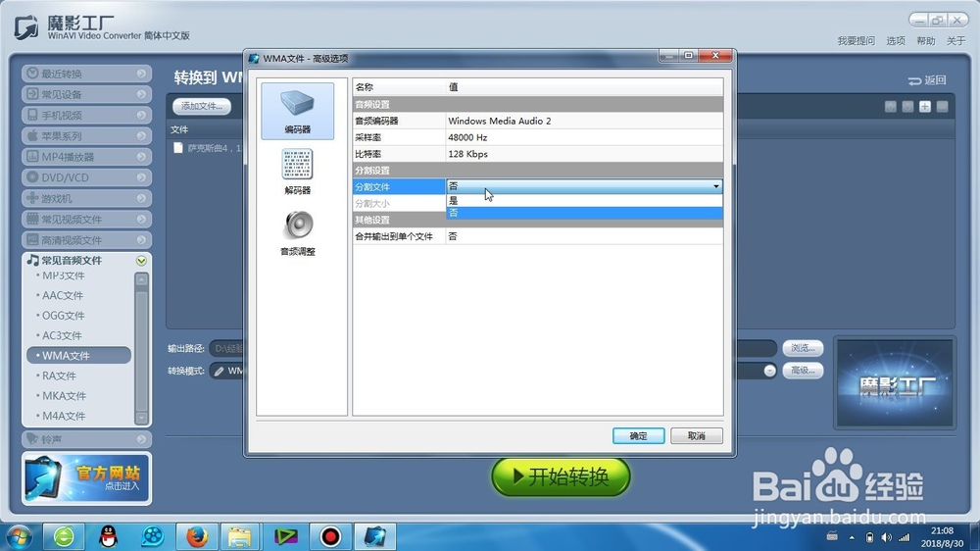Click first file list toolbar icon
Viewport: 980px width, 551px height.
tap(891, 107)
